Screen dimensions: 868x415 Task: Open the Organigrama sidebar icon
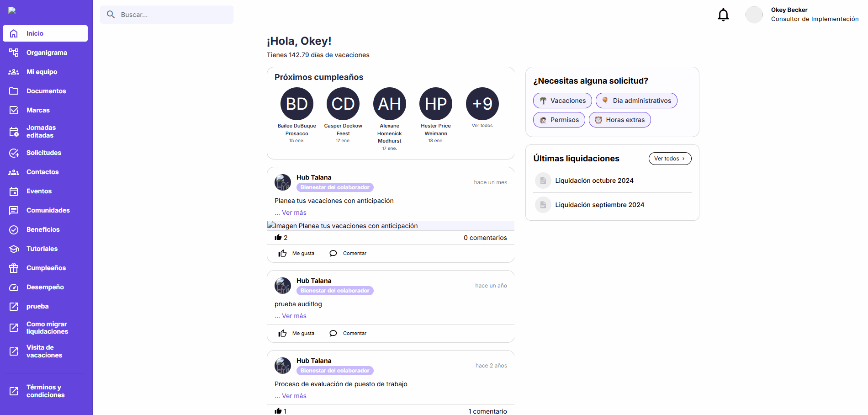click(x=14, y=53)
